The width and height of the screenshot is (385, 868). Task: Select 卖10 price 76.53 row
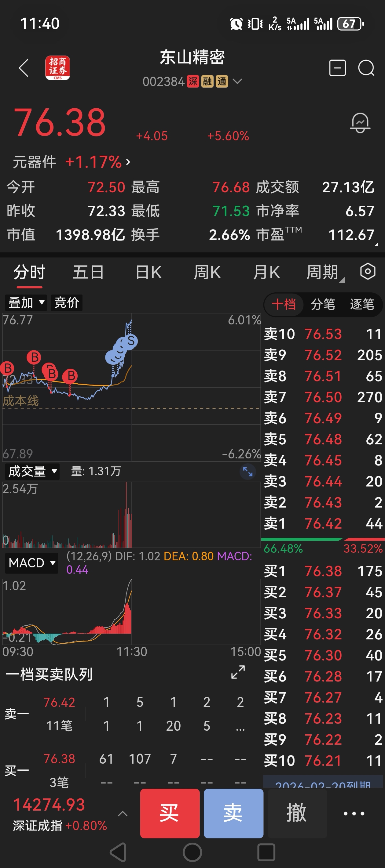(x=323, y=334)
